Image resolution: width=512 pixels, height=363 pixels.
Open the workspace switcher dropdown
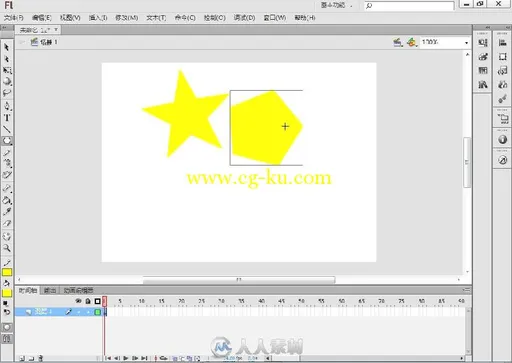pos(336,5)
